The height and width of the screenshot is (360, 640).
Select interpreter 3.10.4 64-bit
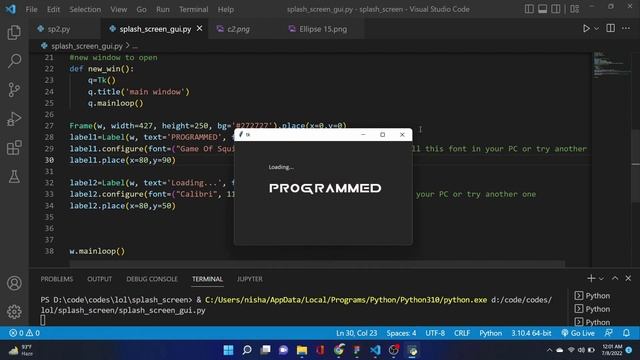(x=531, y=333)
